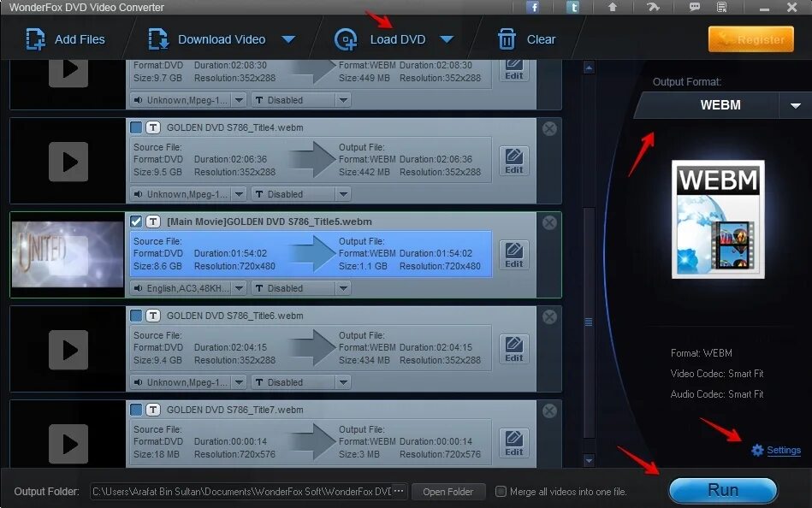Clear the file list

527,39
